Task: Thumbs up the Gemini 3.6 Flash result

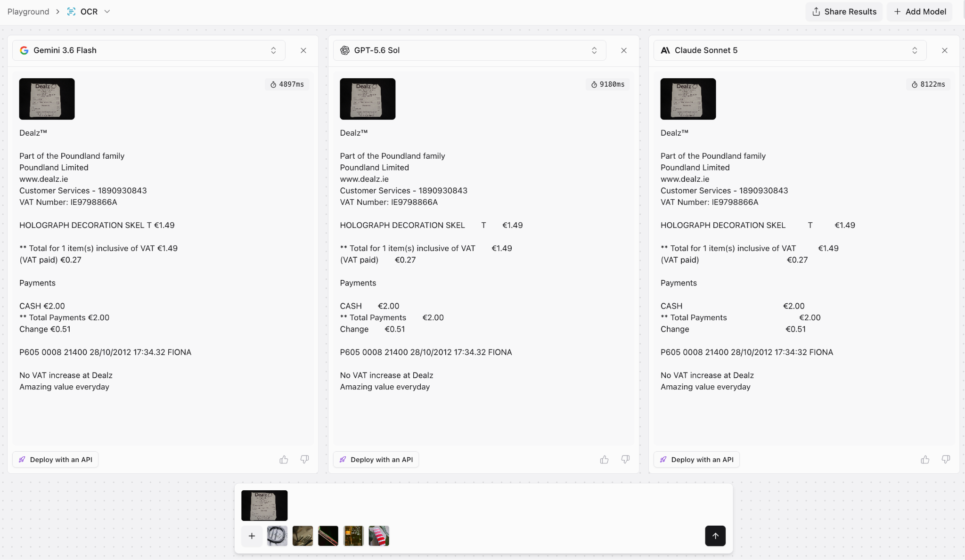Action: (284, 460)
